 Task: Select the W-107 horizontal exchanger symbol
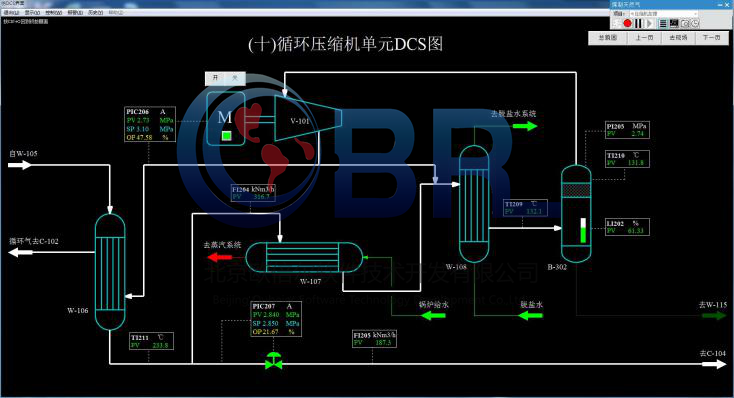click(304, 257)
